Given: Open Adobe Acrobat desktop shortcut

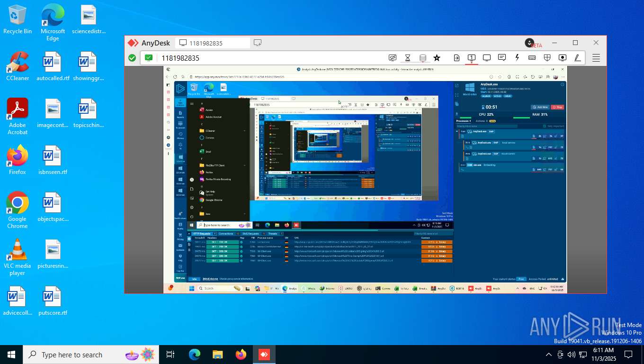Looking at the screenshot, I should pos(18,117).
